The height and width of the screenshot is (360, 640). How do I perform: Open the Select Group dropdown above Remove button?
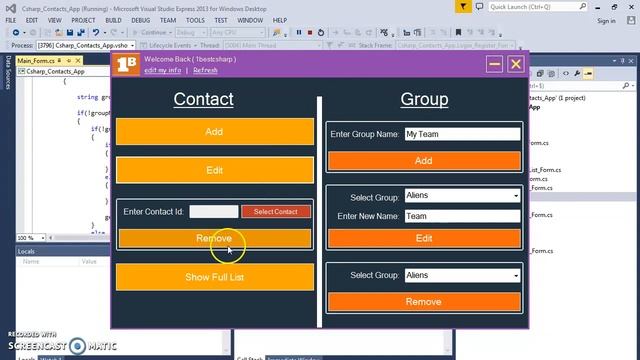coord(516,276)
